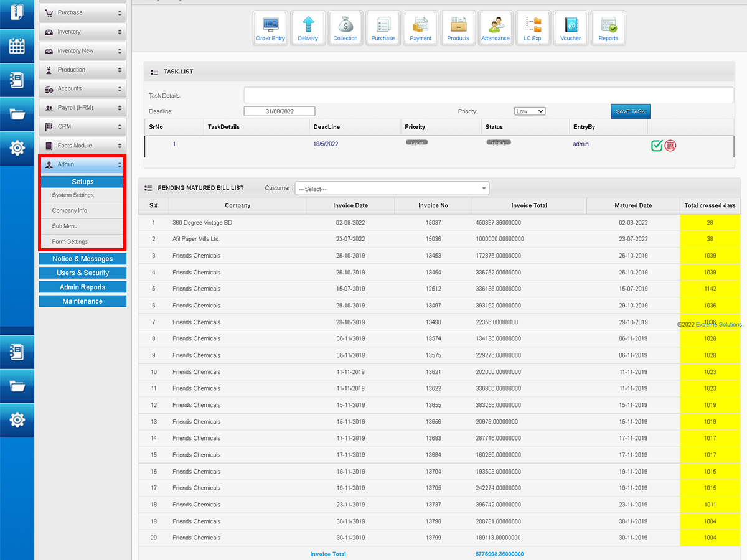This screenshot has height=560, width=747.
Task: Expand the Payroll (HRM) menu
Action: [x=83, y=108]
